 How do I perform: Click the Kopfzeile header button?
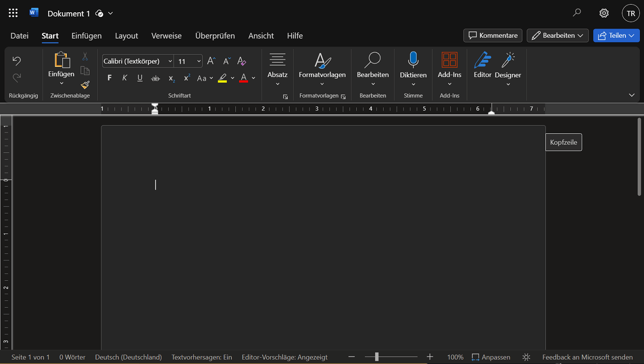click(564, 142)
